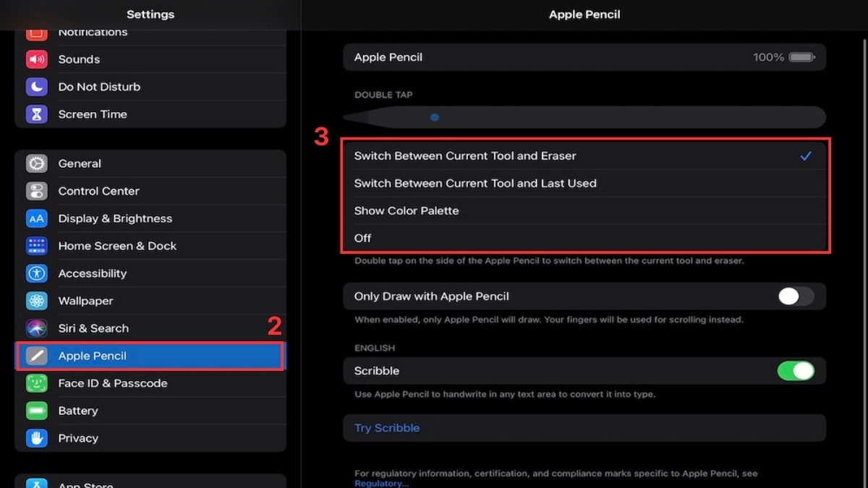Enable Only Draw with Apple Pencil switch
868x488 pixels.
[796, 296]
